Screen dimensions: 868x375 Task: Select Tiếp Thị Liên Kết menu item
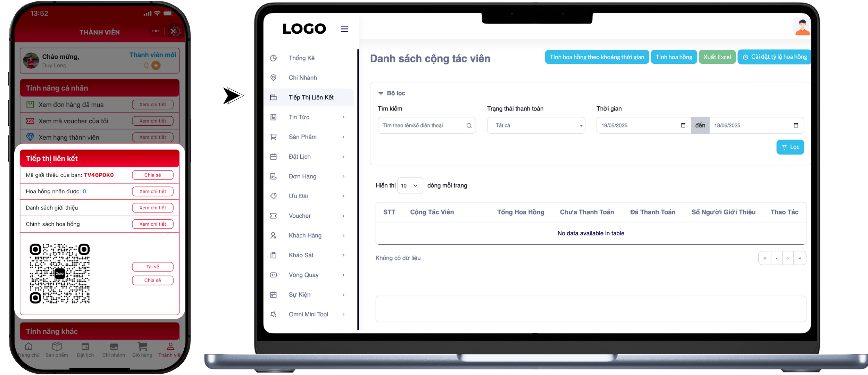(311, 98)
